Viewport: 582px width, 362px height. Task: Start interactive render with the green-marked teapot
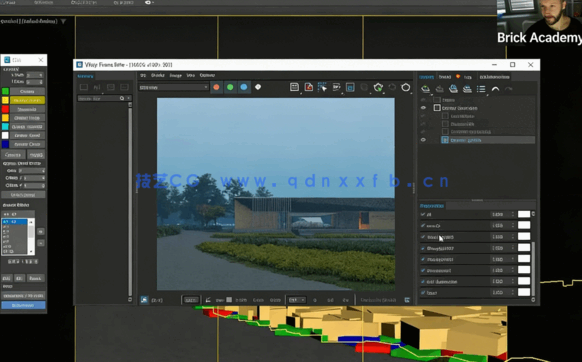coord(378,87)
